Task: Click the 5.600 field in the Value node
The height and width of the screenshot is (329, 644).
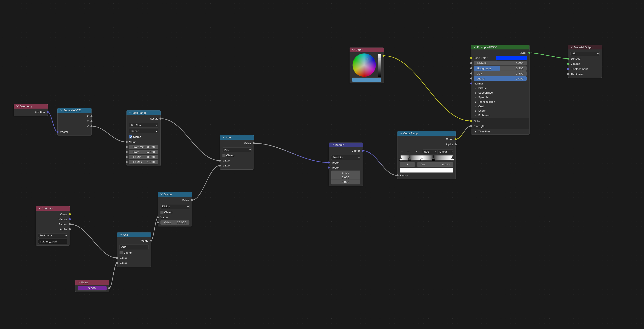Action: click(92, 289)
